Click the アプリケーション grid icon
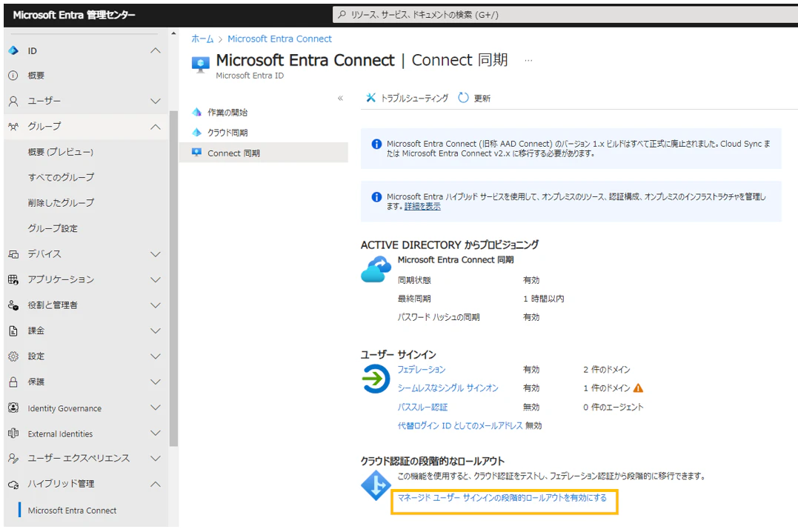This screenshot has width=798, height=532. 13,279
